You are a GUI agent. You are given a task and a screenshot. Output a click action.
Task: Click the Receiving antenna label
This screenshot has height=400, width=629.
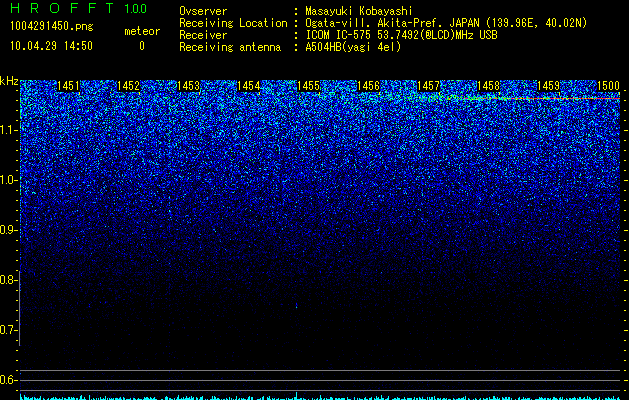click(x=230, y=47)
